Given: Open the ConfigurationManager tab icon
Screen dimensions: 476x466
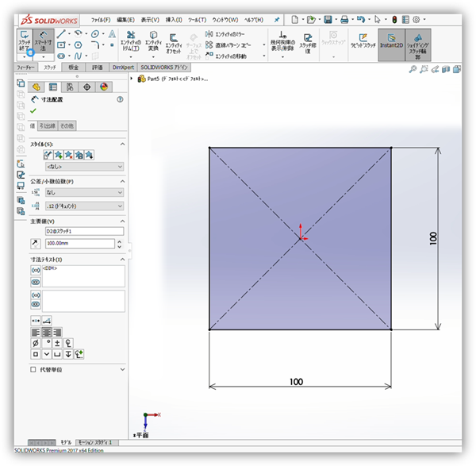Looking at the screenshot, I should click(70, 87).
